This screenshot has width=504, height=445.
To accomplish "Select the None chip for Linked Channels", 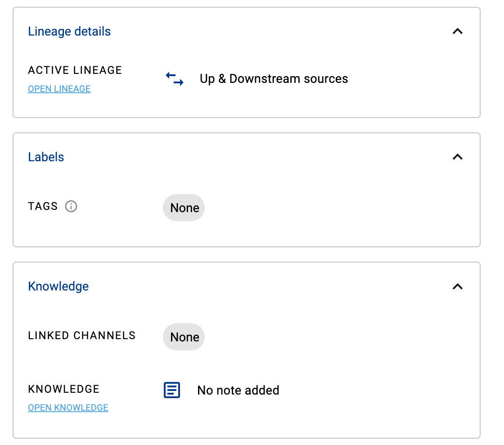I will tap(184, 337).
